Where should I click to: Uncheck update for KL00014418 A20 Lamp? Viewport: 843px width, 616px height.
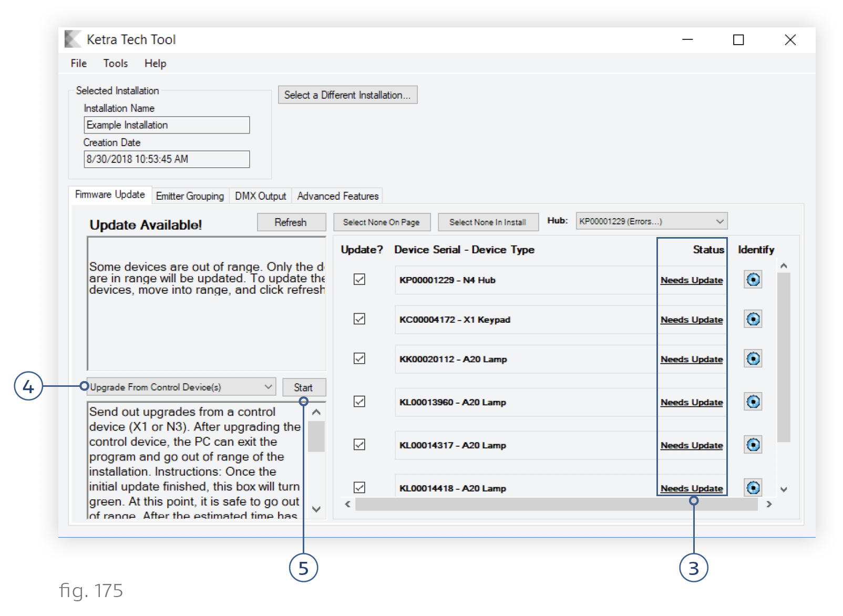359,488
